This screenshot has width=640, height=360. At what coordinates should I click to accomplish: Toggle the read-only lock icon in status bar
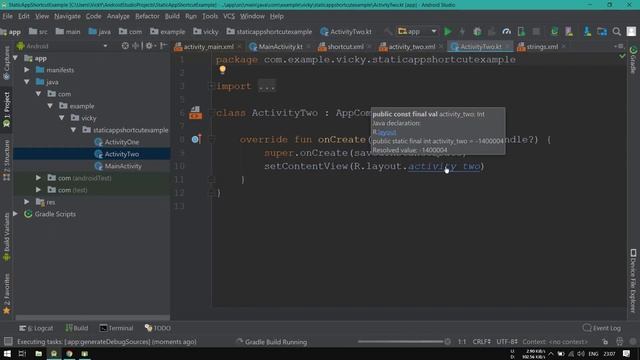(605, 342)
